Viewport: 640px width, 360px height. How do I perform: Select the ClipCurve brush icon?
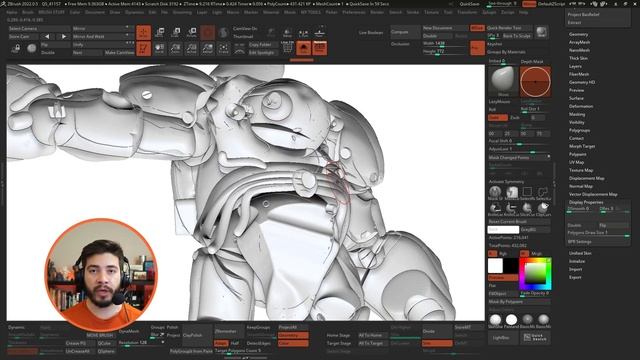tap(543, 209)
